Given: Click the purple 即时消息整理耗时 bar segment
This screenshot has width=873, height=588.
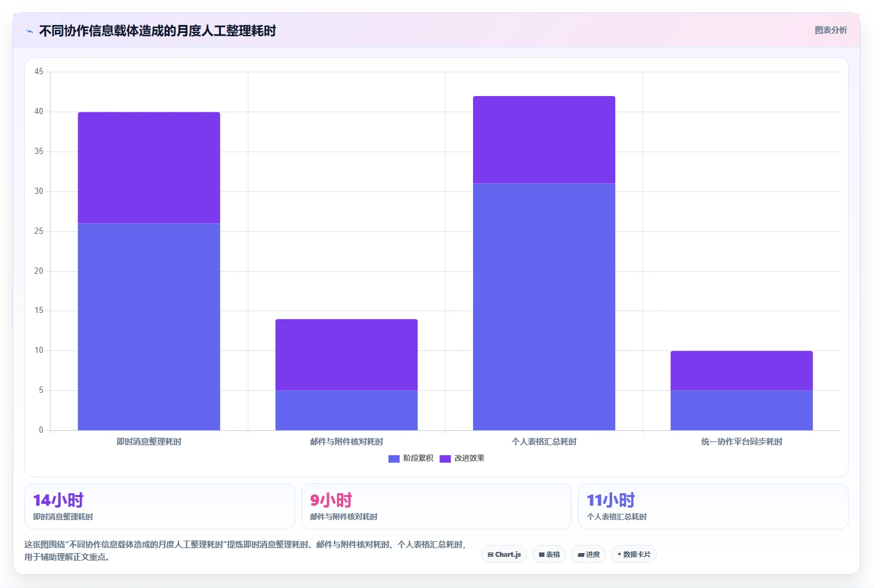Looking at the screenshot, I should [149, 168].
